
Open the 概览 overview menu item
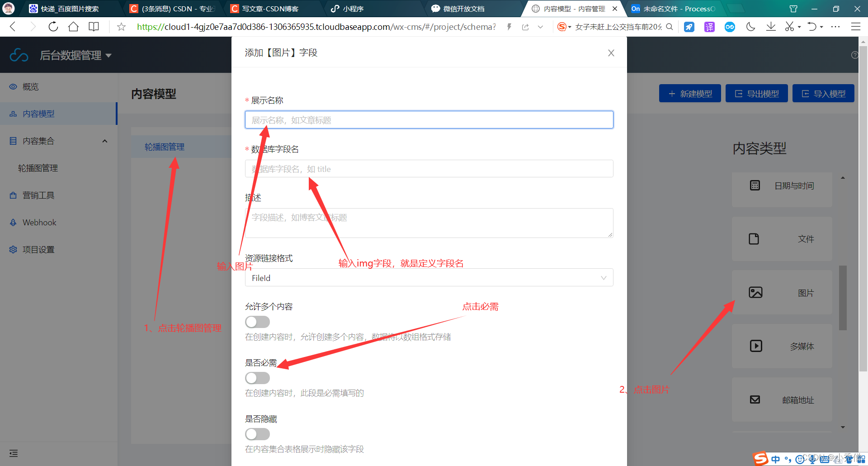point(59,87)
